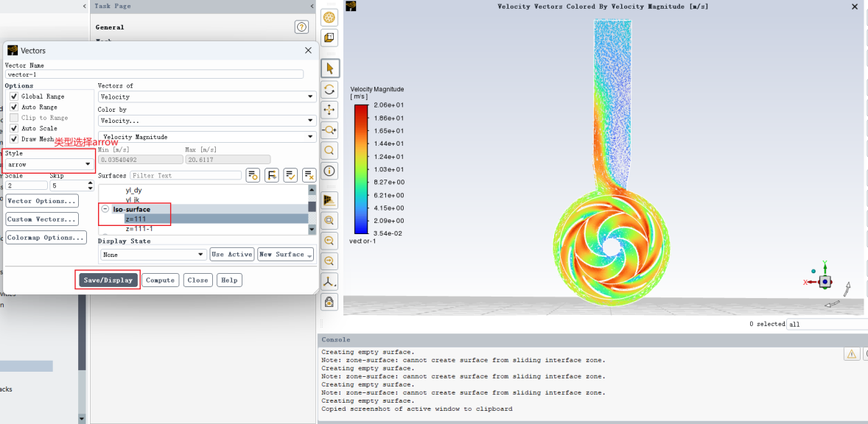Activate the zoom to area magnifier tool
The height and width of the screenshot is (424, 868).
click(330, 150)
